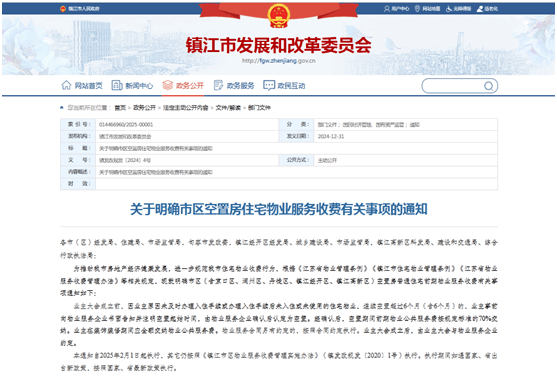
Task: Click the 文件/解读 breadcrumb link
Action: (x=228, y=108)
